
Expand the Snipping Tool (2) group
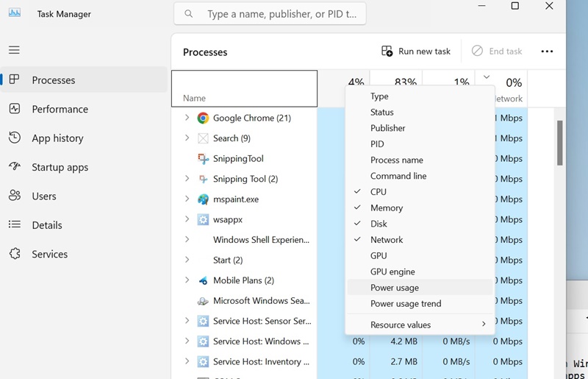(x=187, y=179)
